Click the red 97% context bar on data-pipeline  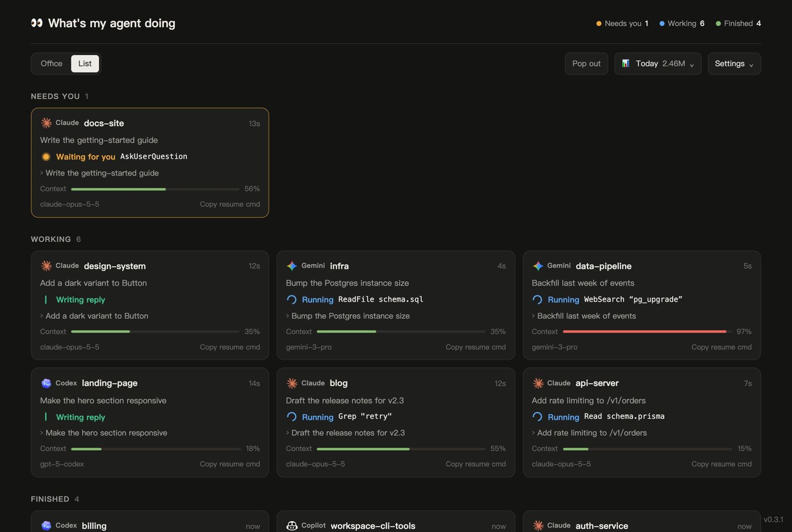click(x=647, y=332)
